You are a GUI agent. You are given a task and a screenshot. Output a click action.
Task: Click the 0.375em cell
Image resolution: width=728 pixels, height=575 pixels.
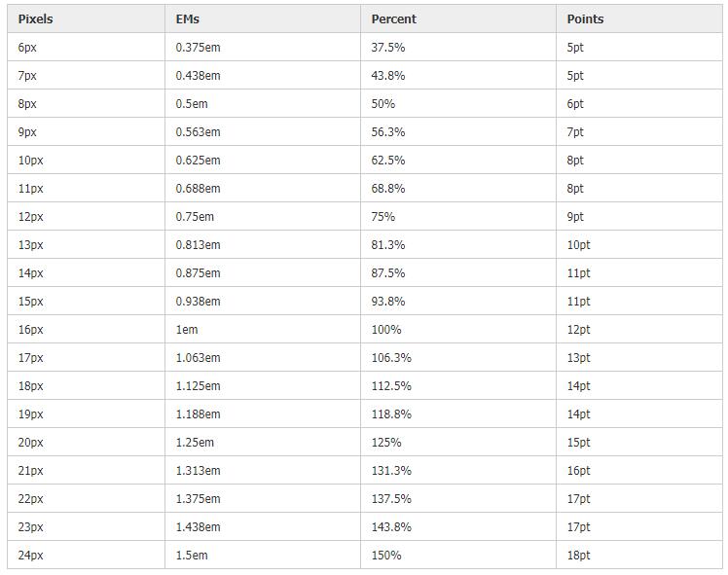point(263,48)
